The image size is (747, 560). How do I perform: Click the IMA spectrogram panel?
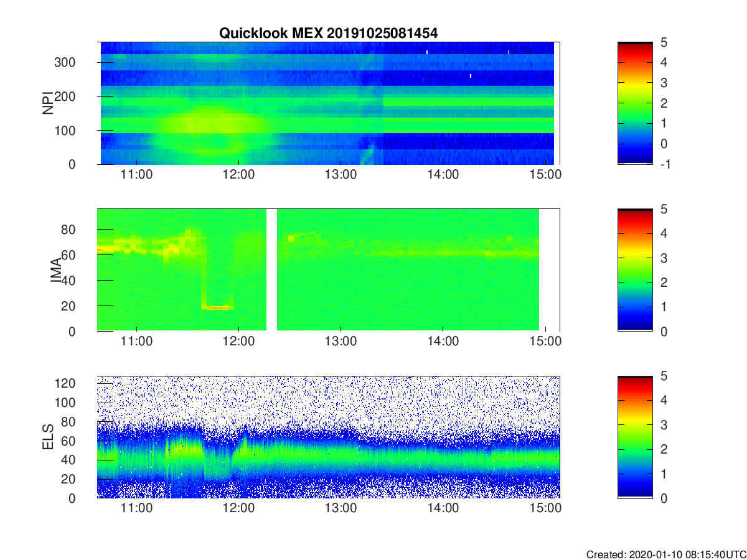click(x=328, y=270)
